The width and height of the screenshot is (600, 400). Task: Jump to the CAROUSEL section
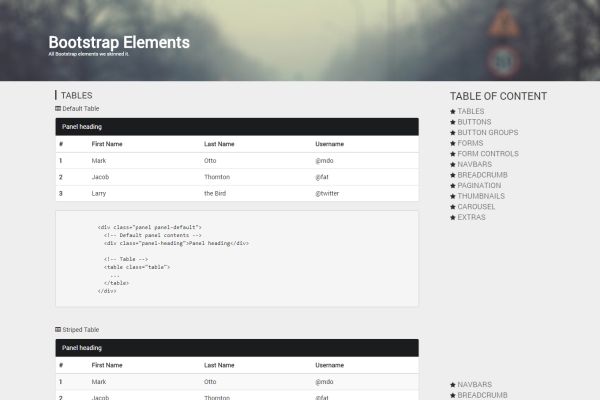[476, 207]
